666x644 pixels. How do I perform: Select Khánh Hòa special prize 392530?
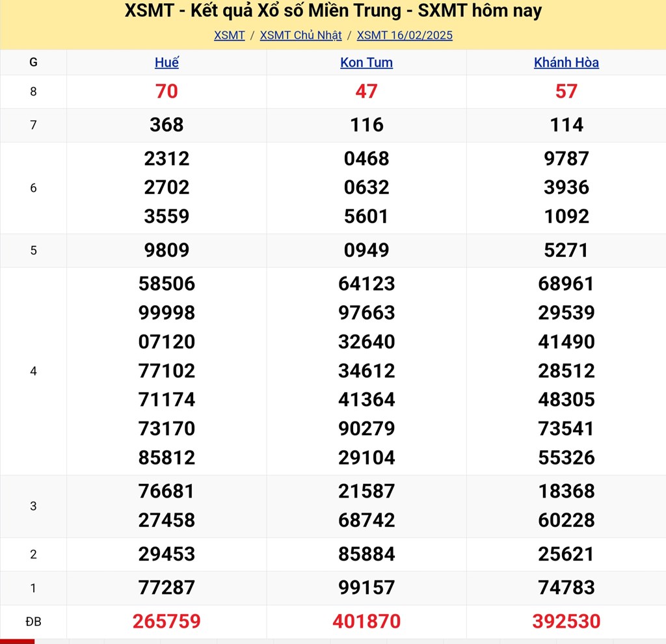point(566,621)
